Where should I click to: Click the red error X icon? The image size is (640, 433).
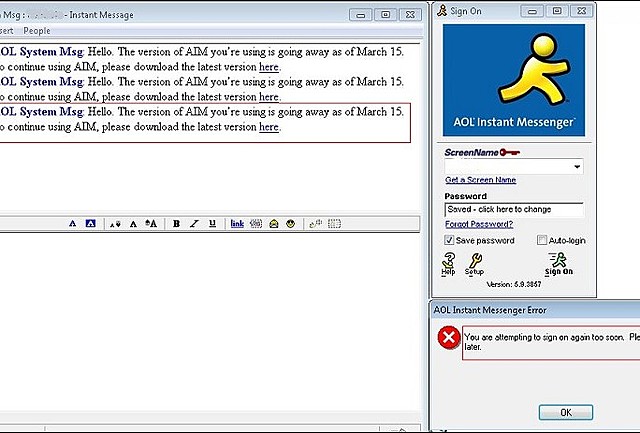(x=449, y=338)
